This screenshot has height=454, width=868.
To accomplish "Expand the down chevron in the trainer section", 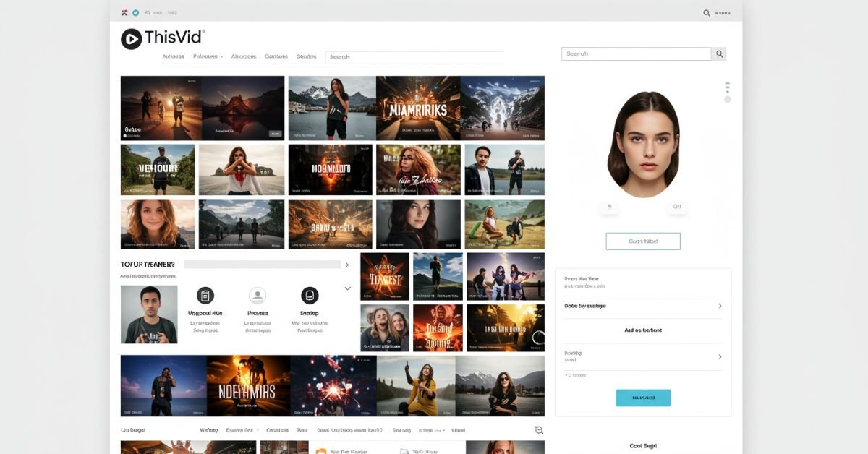I will pos(347,288).
